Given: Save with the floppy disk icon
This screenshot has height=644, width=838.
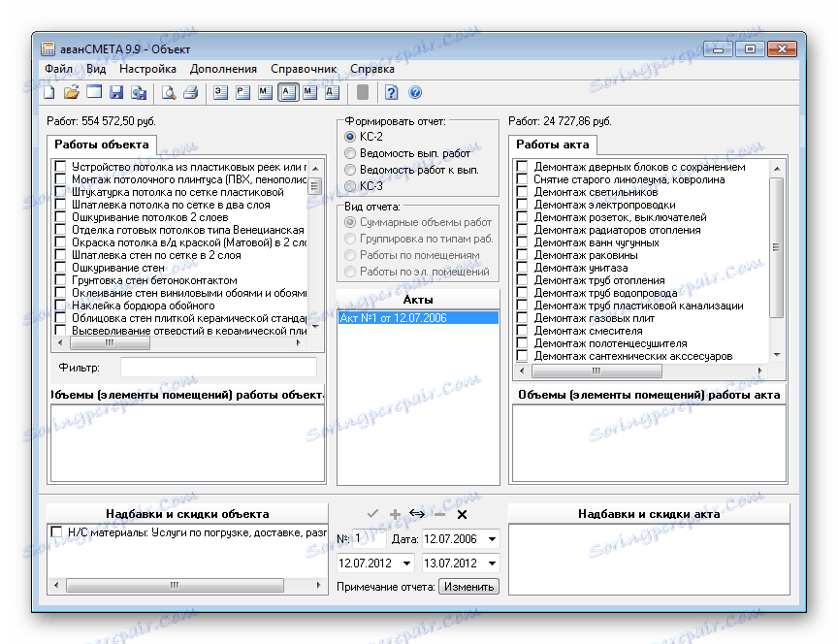Looking at the screenshot, I should tap(116, 92).
